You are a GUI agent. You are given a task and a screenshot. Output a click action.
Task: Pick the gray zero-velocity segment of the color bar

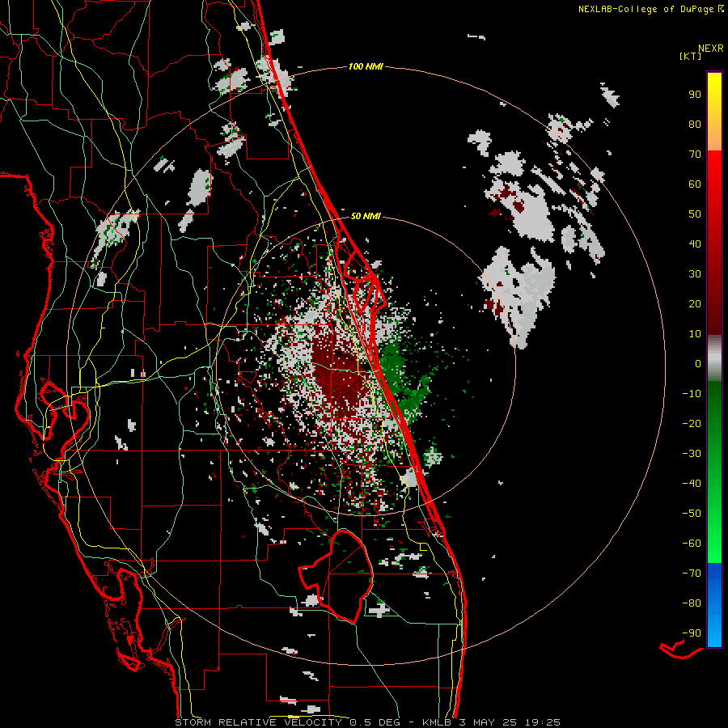coord(714,358)
